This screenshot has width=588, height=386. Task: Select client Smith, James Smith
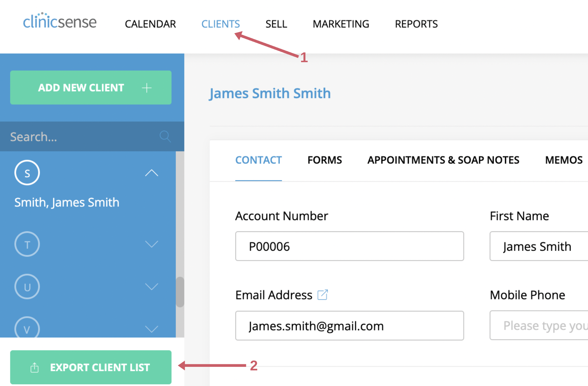(67, 202)
